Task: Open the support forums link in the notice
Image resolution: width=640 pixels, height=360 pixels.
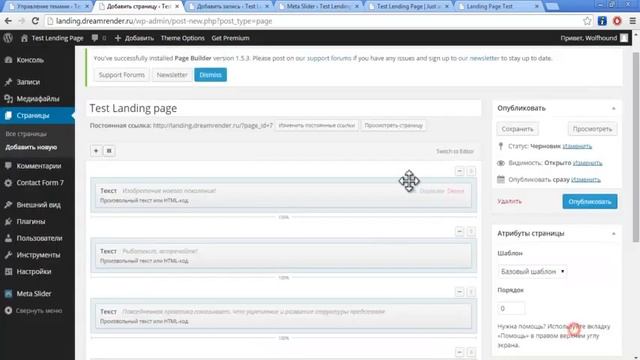Action: 329,58
